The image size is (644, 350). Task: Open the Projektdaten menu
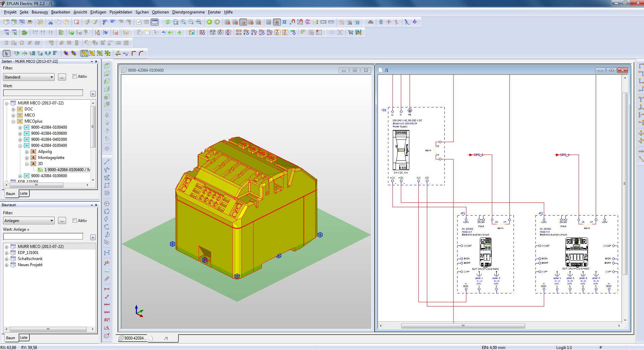pos(121,12)
